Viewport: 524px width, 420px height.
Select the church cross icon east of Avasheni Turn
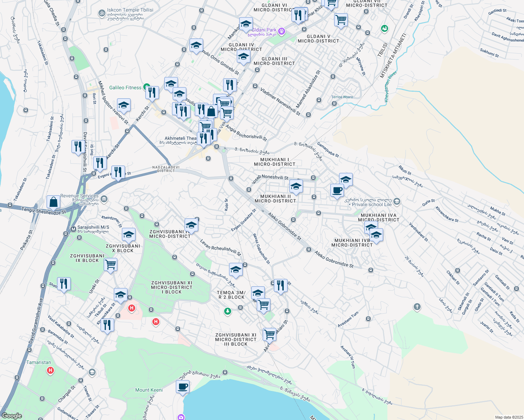416,307
